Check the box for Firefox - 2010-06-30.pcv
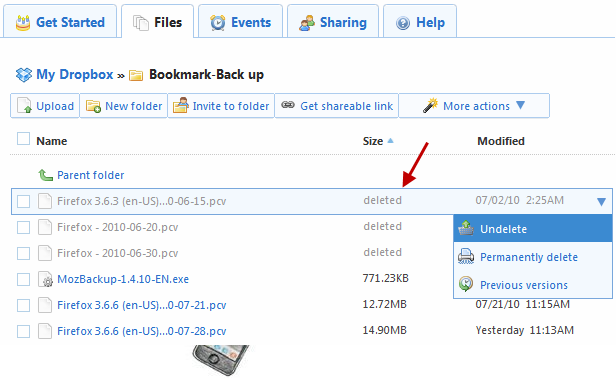The width and height of the screenshot is (616, 379). coord(24,253)
